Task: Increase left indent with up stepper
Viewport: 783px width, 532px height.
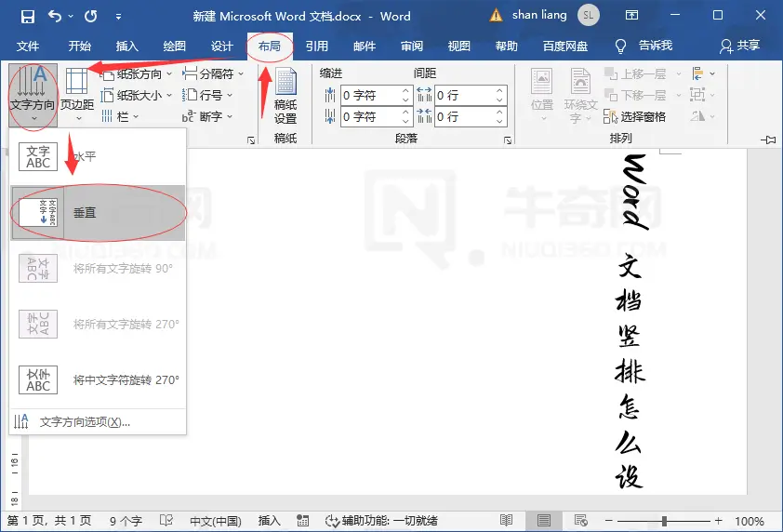Action: click(x=405, y=90)
